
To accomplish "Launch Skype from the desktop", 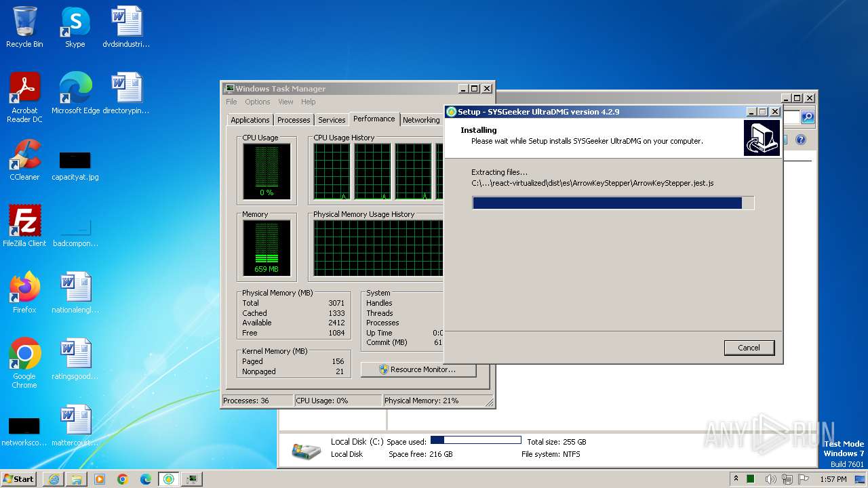I will [75, 27].
